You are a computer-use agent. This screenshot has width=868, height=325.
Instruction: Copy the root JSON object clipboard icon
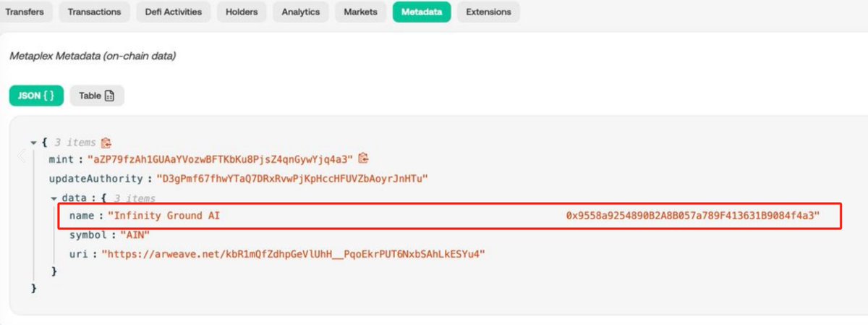(106, 143)
